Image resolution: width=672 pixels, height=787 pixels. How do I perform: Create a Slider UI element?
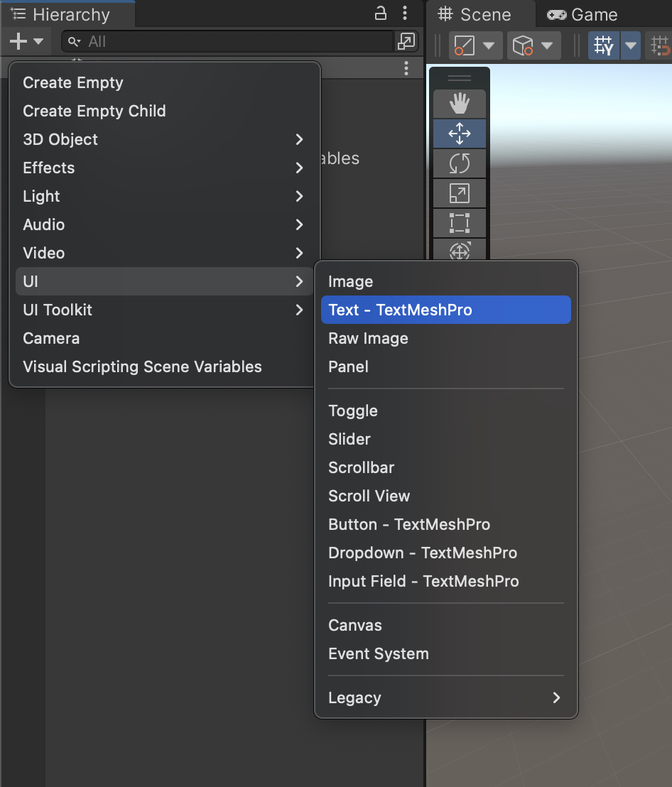[446, 439]
